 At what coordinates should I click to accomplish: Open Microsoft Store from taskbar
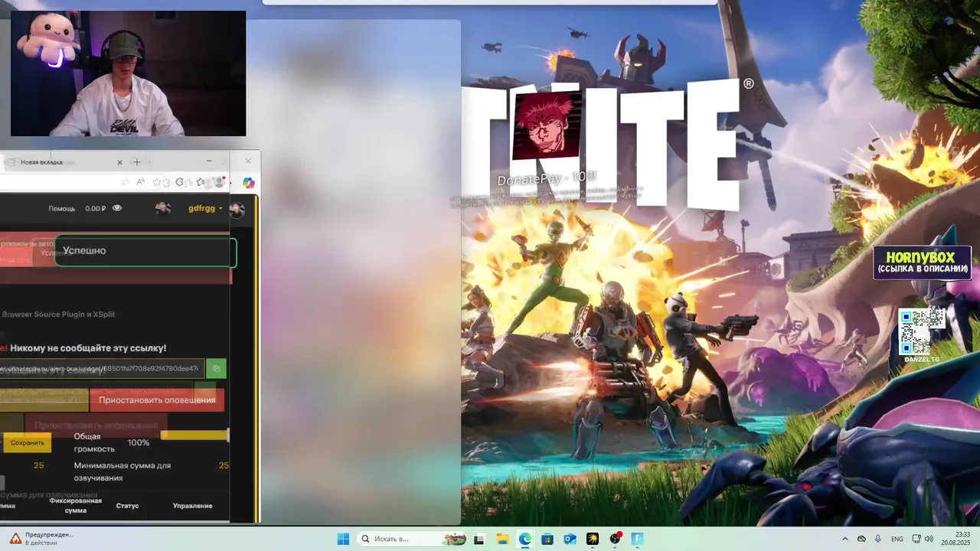coord(547,539)
